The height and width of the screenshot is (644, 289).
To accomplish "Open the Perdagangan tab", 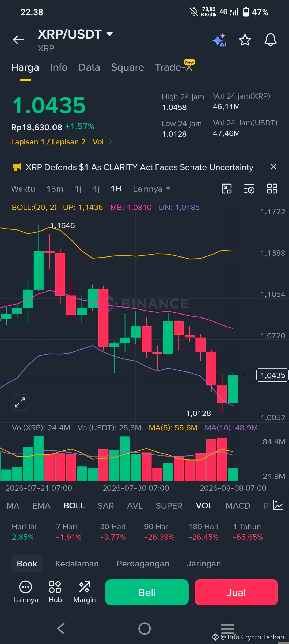I will [x=143, y=563].
